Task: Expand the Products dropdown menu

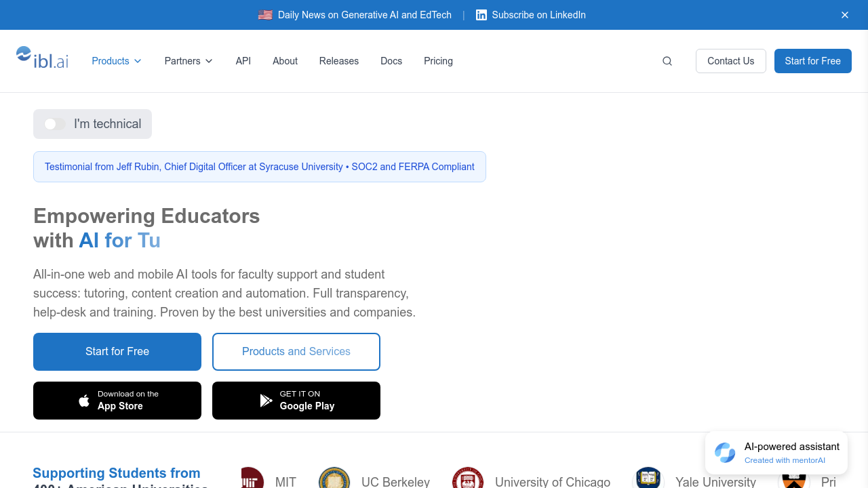Action: coord(117,61)
